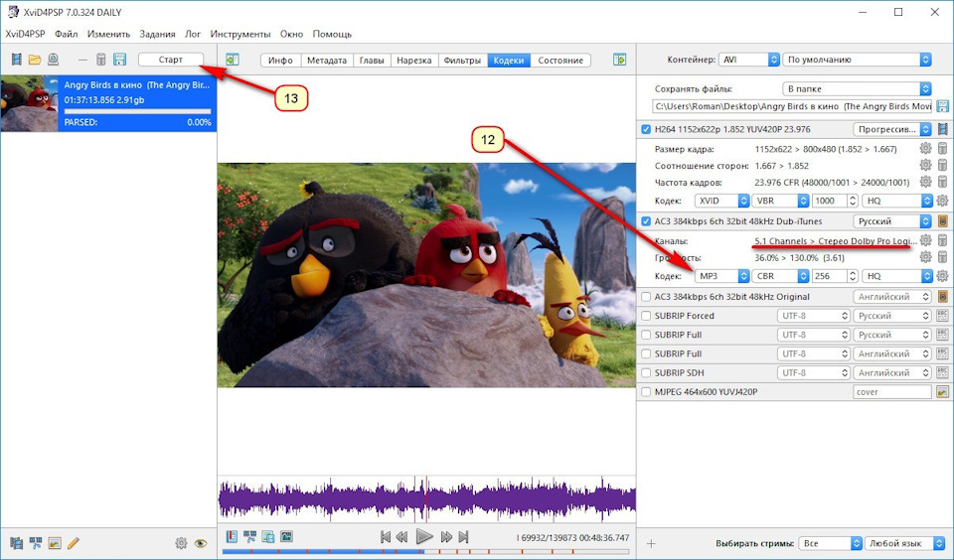Click the gear icon in bottom-left panel

181,543
